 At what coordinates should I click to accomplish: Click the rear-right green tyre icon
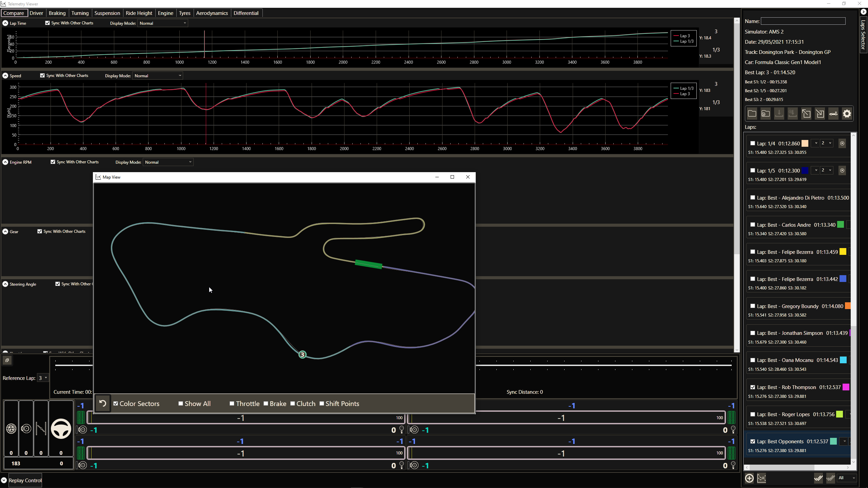[x=731, y=453]
